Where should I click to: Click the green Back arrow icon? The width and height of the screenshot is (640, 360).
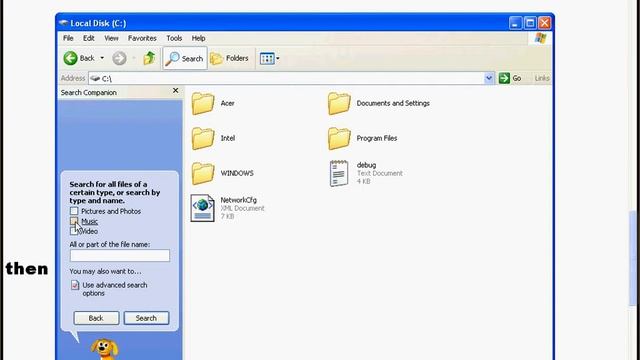point(70,58)
